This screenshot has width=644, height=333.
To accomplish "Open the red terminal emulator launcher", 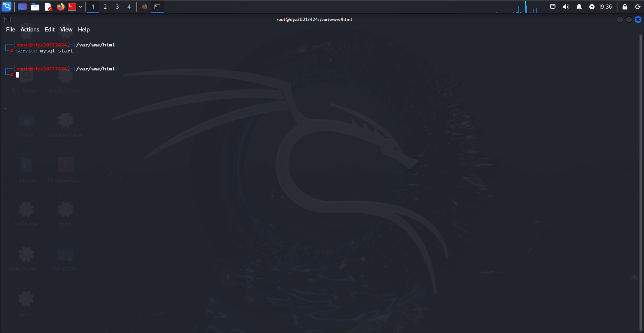I will click(x=72, y=7).
